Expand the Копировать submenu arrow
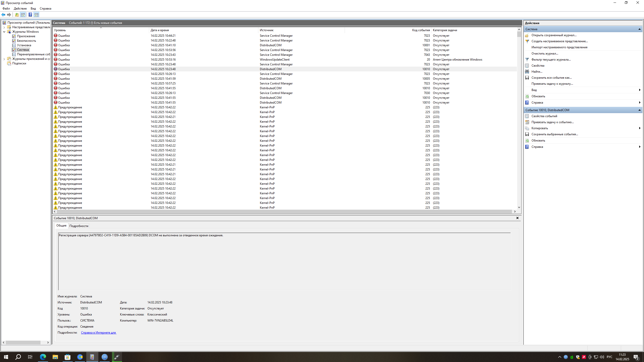Viewport: 644px width, 362px height. (x=639, y=128)
